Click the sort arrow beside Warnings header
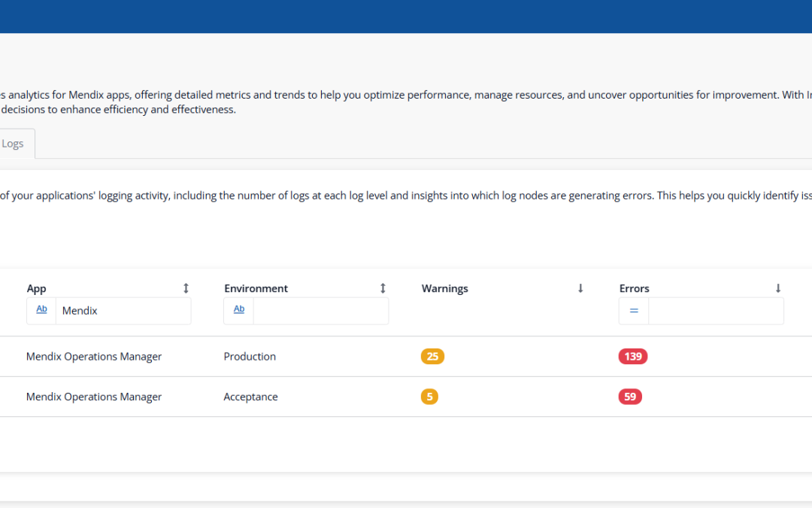This screenshot has height=508, width=812. [580, 288]
